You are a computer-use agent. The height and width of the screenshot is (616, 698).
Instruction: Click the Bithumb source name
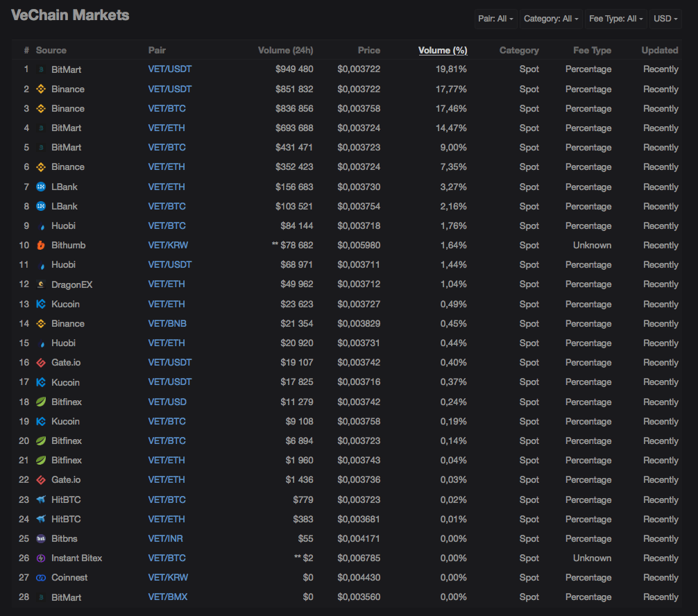[69, 246]
